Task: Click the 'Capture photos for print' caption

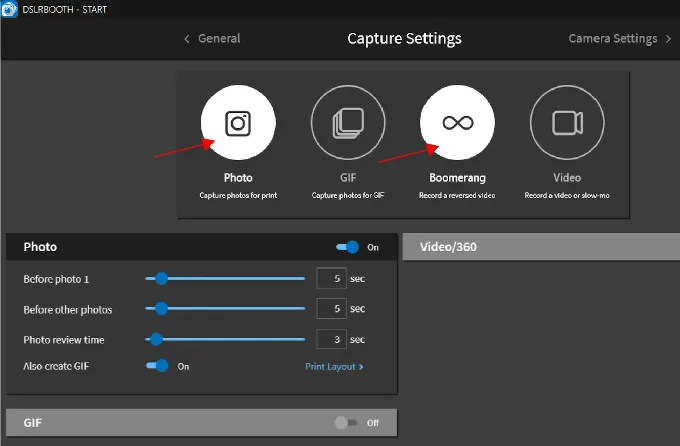Action: 238,195
